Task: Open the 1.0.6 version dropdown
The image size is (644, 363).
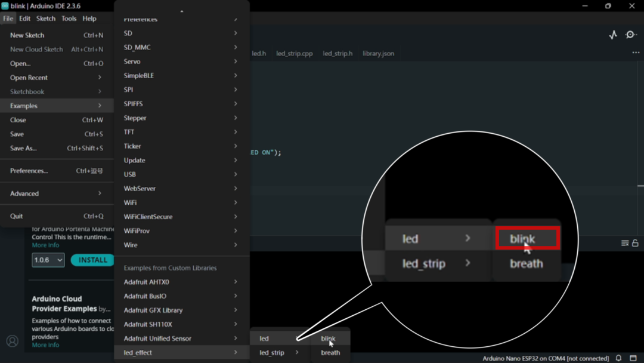Action: coord(48,260)
